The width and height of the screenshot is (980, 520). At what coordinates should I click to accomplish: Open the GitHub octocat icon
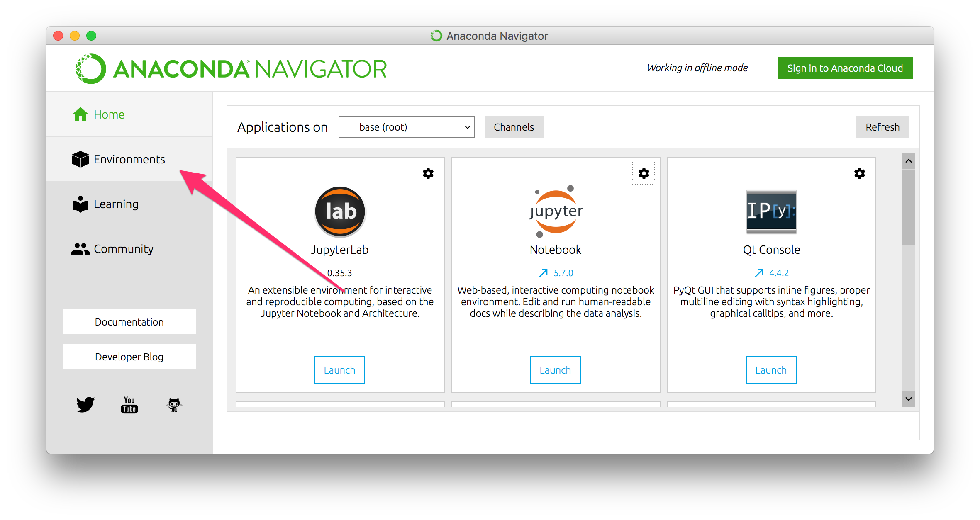(x=174, y=404)
